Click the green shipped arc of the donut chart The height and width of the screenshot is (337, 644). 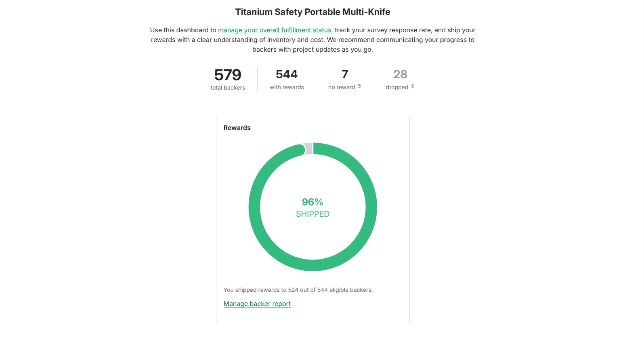pos(371,207)
